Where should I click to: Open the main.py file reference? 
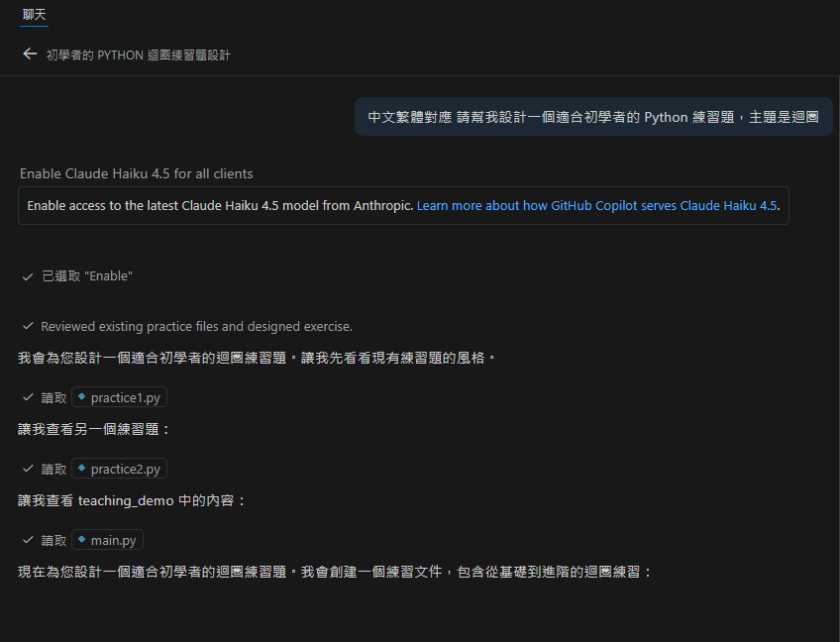(x=113, y=540)
